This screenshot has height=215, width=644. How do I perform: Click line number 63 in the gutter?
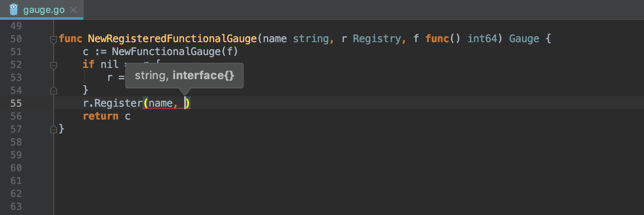16,206
